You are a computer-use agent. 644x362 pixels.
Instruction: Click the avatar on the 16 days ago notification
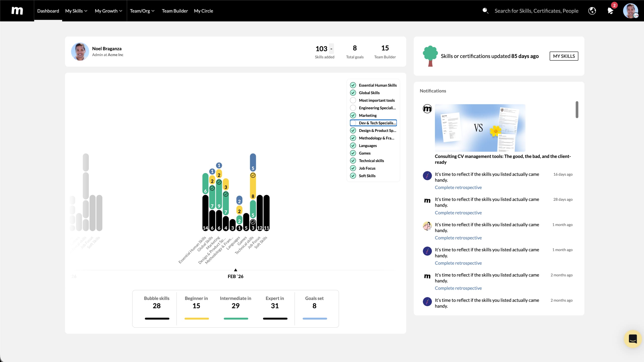427,175
